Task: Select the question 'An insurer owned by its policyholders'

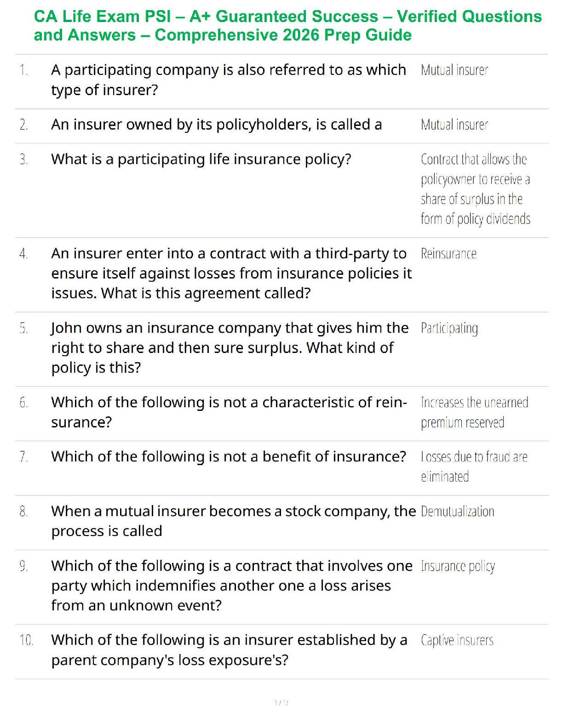Action: tap(216, 125)
